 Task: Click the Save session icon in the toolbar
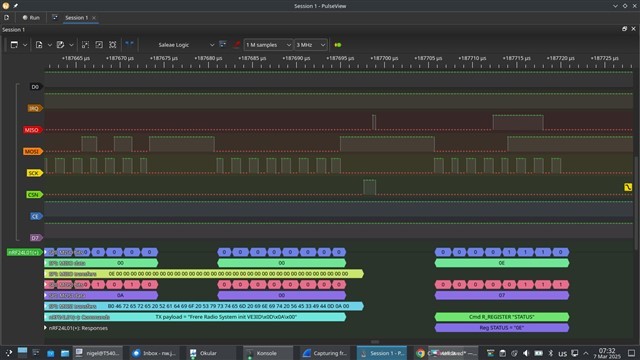[60, 44]
